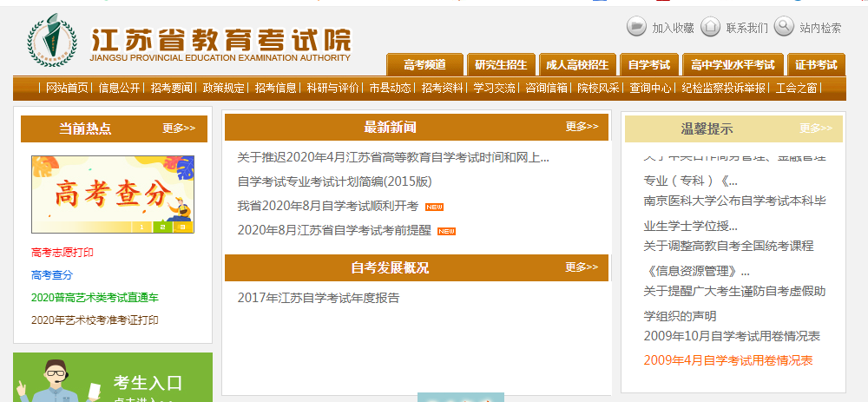Viewport: 868px width, 402px height.
Task: Open 市县动态 navigation item
Action: (x=391, y=88)
